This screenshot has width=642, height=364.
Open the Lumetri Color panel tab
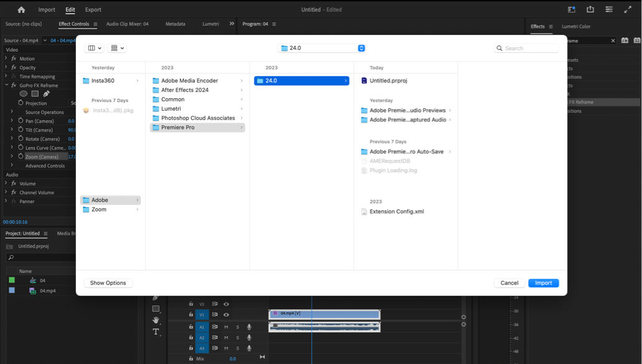[x=576, y=26]
